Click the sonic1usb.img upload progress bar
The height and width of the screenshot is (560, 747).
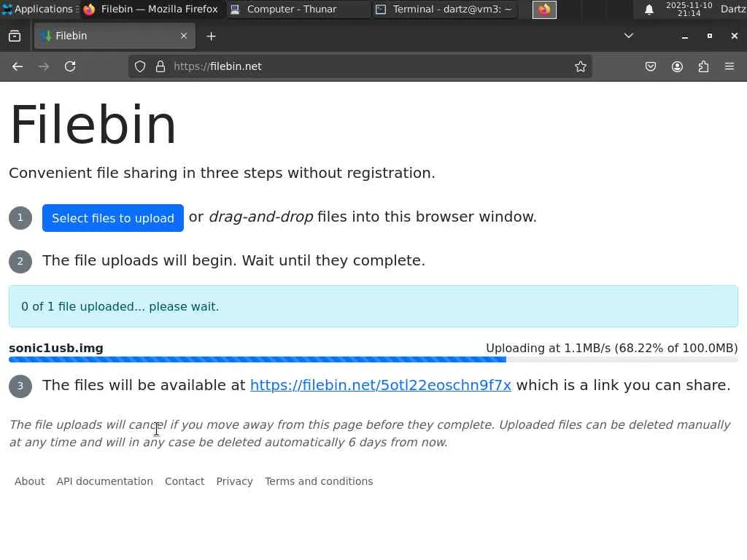click(373, 359)
